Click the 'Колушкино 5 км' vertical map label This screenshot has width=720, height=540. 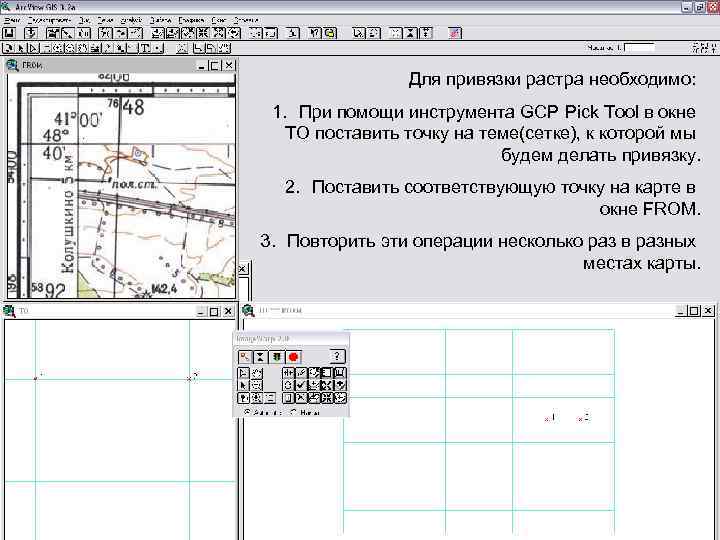click(x=68, y=214)
